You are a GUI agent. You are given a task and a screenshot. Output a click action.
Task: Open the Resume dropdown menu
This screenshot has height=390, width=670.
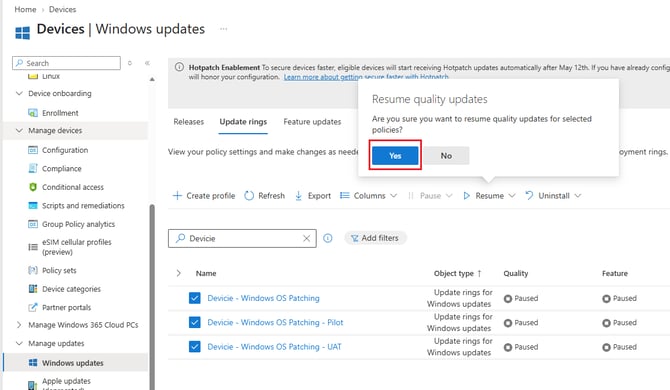489,196
